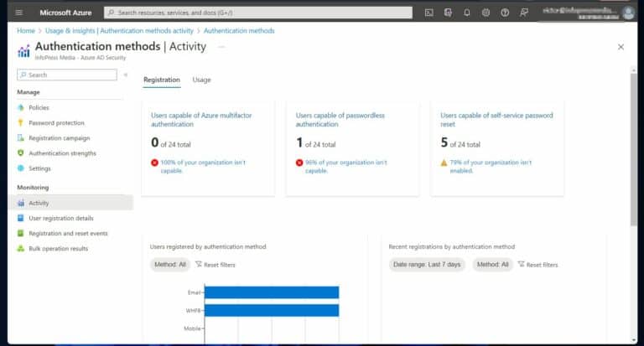Image resolution: width=644 pixels, height=346 pixels.
Task: Click the Authentication strengths shield icon
Action: pyautogui.click(x=20, y=153)
